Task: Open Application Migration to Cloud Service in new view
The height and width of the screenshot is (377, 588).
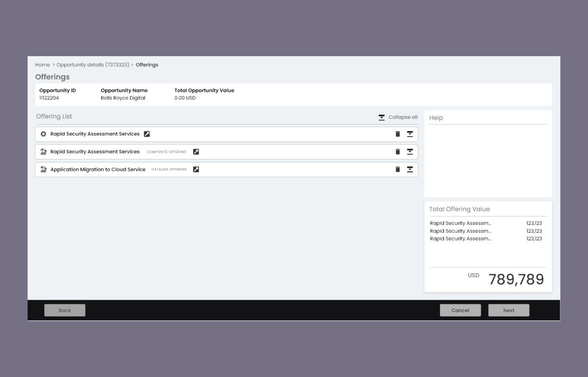Action: point(196,169)
